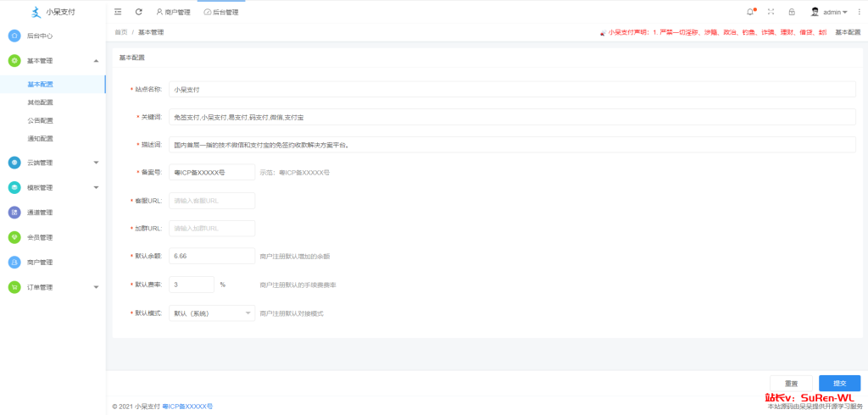868x415 pixels.
Task: Click the 商户注册默认对接模式 hint text
Action: [292, 313]
